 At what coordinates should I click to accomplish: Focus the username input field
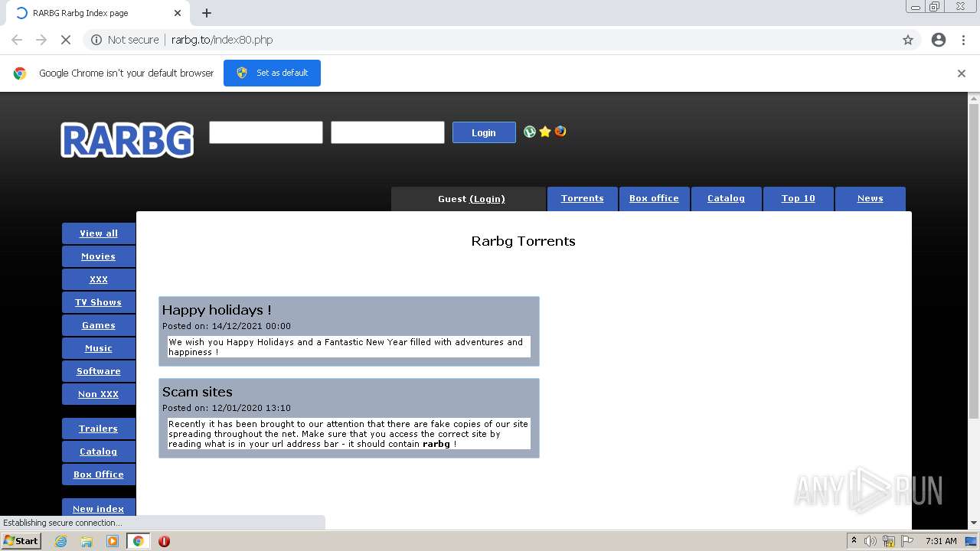coord(266,132)
